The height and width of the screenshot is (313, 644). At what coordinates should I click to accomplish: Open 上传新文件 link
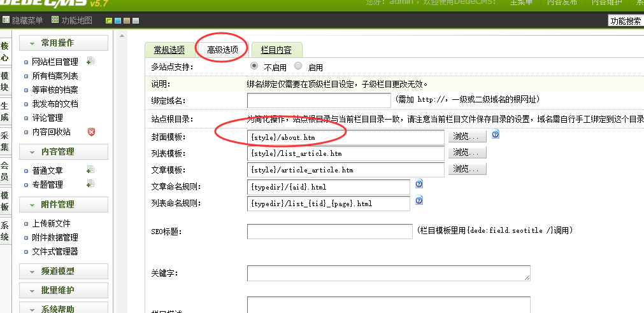[x=52, y=223]
